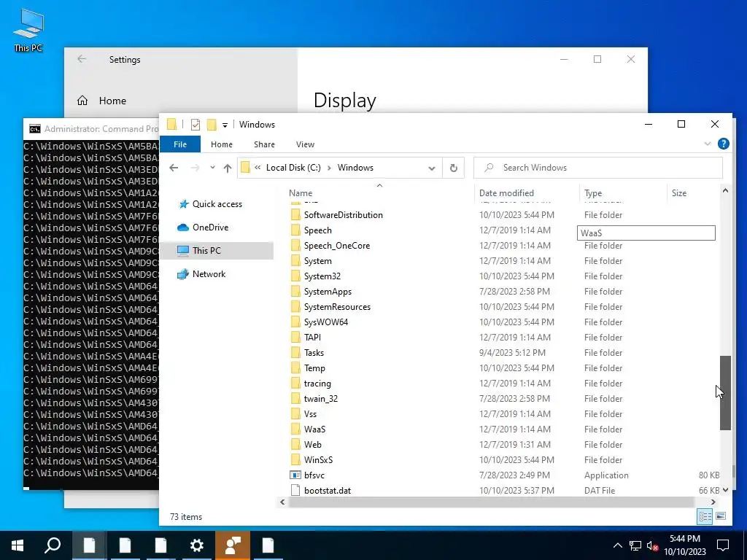Click Local Disk (C:) in the address bar

pos(293,168)
